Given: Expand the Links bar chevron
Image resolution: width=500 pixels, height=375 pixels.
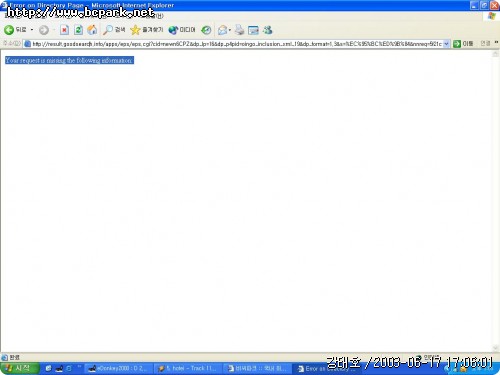Looking at the screenshot, I should tap(496, 43).
